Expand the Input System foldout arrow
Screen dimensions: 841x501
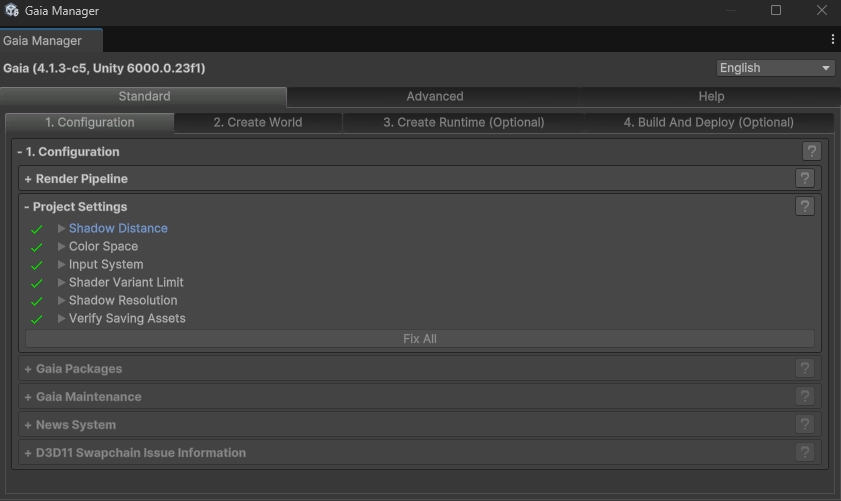pyautogui.click(x=61, y=264)
